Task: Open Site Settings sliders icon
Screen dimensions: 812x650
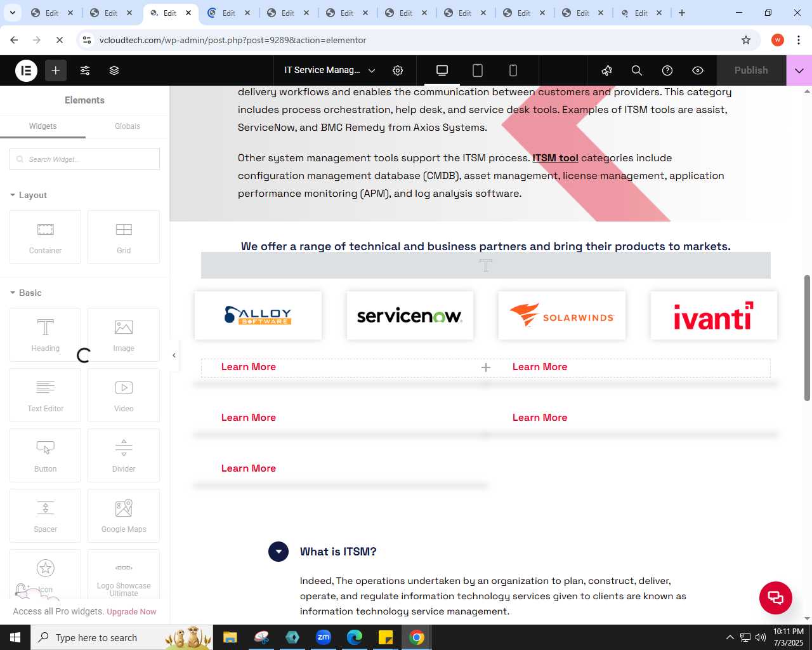Action: pos(85,70)
